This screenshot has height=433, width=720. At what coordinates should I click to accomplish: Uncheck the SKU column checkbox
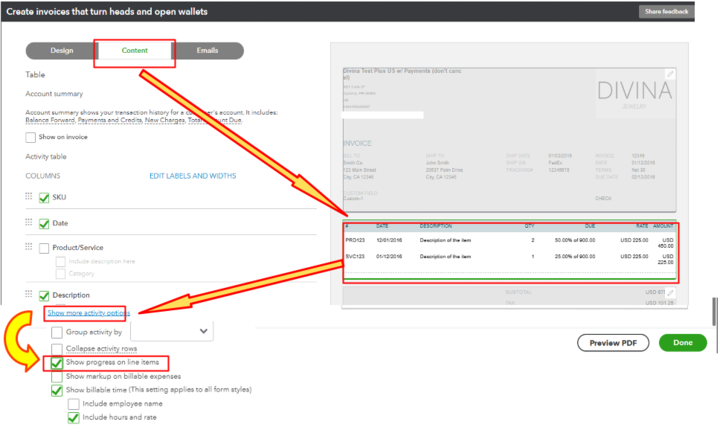click(44, 198)
